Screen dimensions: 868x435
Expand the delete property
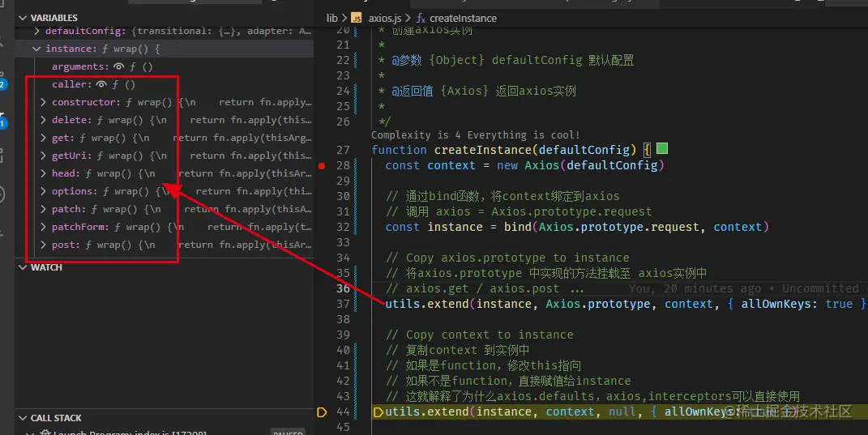pyautogui.click(x=43, y=120)
